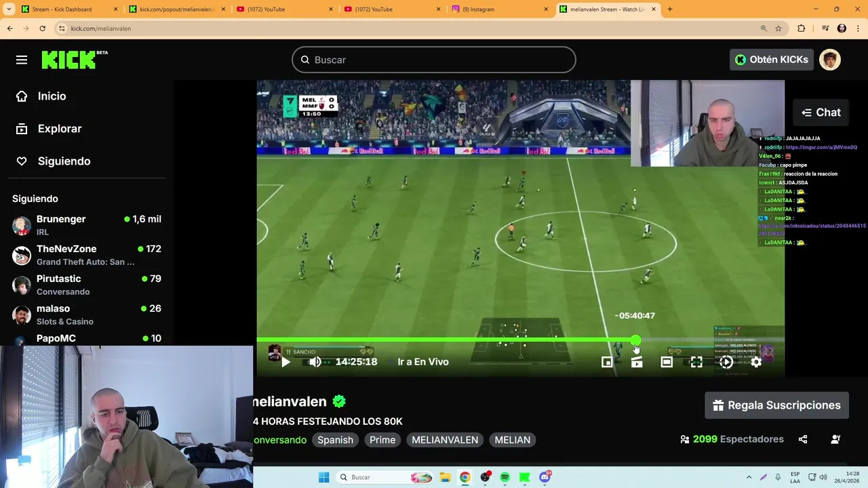Open OBS from taskbar
Image resolution: width=868 pixels, height=488 pixels.
[x=485, y=477]
